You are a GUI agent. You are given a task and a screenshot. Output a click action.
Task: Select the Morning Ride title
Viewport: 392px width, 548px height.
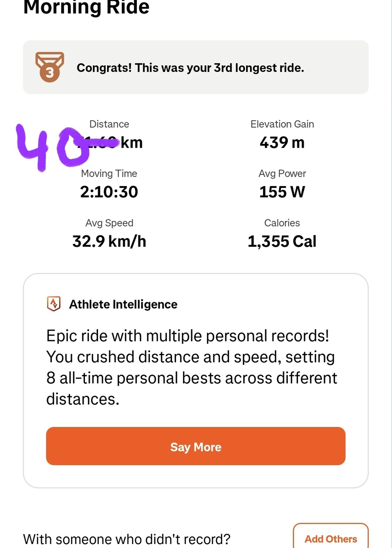[86, 7]
